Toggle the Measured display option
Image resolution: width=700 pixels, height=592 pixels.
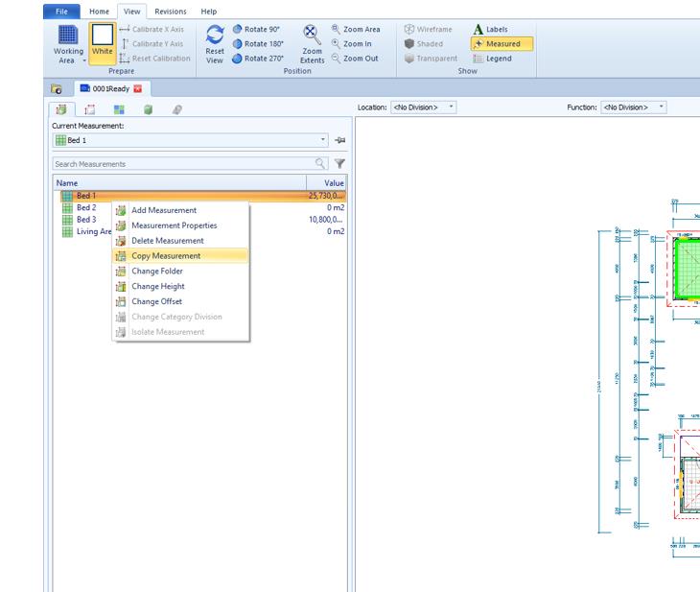(x=502, y=44)
